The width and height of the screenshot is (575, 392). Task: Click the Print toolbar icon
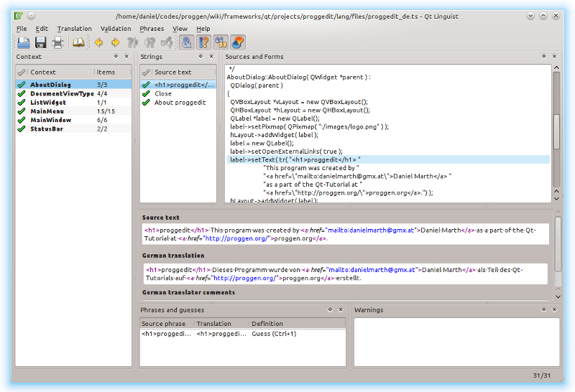pyautogui.click(x=57, y=42)
